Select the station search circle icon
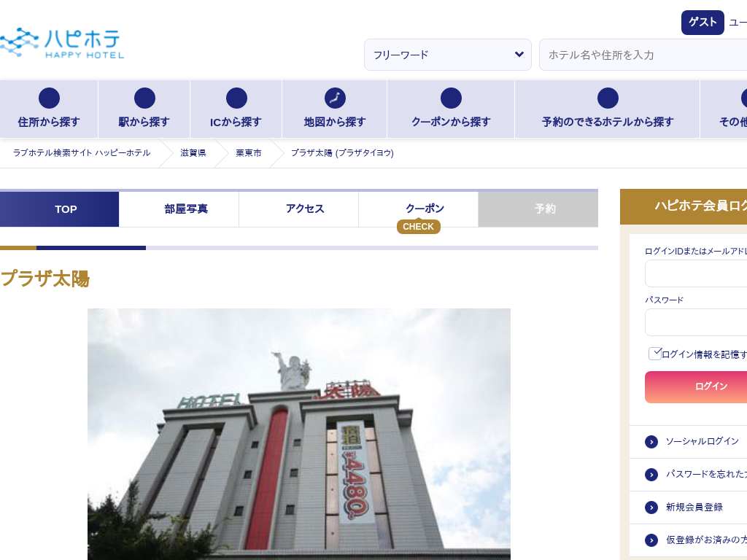 [144, 98]
